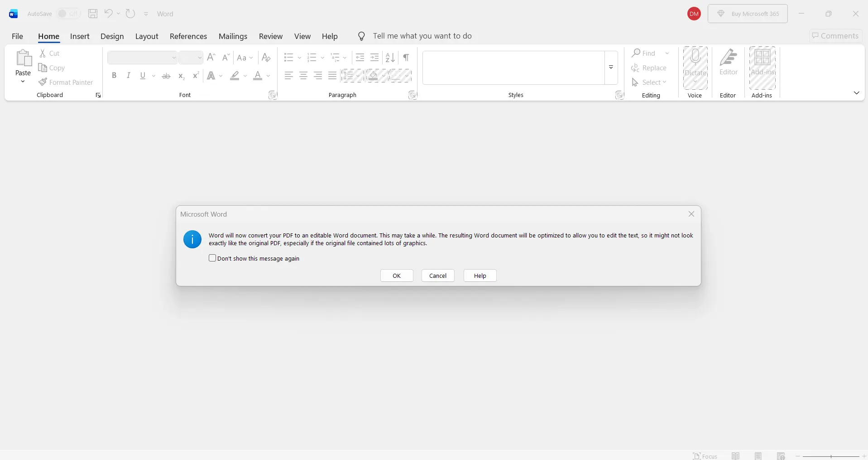Click the Bullets list icon
The width and height of the screenshot is (868, 460).
(x=288, y=58)
